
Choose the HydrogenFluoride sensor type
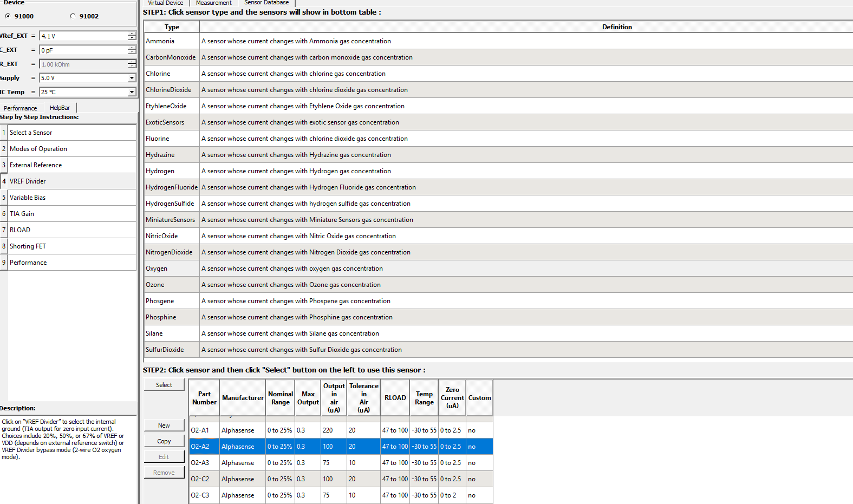click(172, 187)
